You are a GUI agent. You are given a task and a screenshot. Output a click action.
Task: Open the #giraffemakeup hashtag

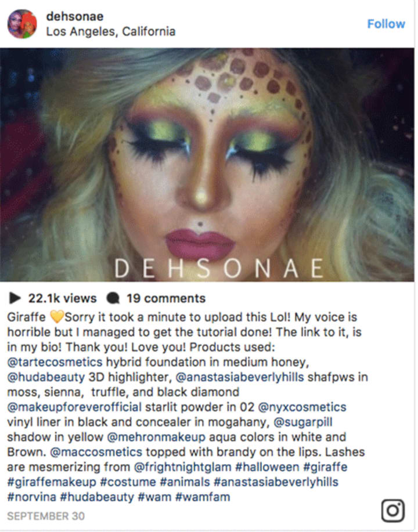pyautogui.click(x=52, y=482)
